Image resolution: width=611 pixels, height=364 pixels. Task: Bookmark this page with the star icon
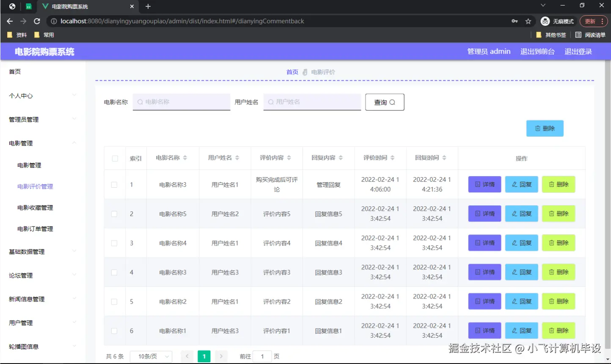528,21
